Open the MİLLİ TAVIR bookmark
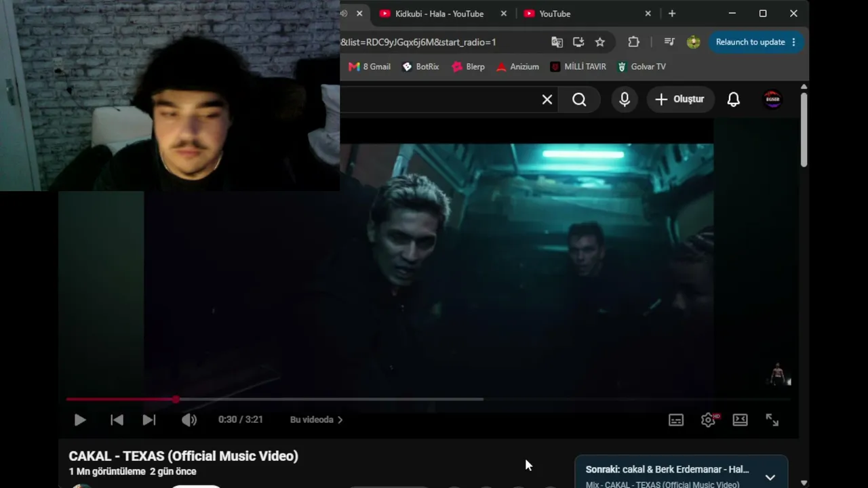Screen dimensions: 868x488 click(578, 66)
